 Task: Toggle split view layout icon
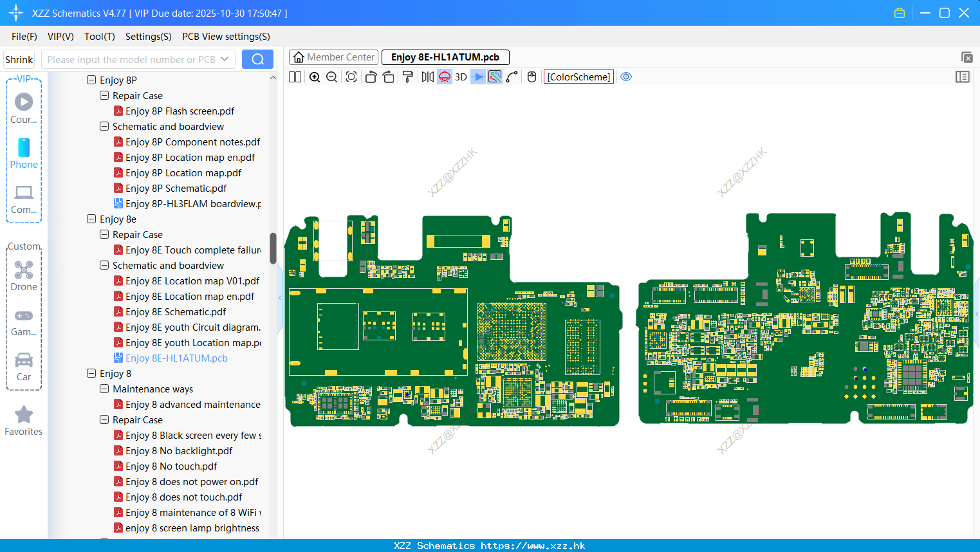pos(295,77)
